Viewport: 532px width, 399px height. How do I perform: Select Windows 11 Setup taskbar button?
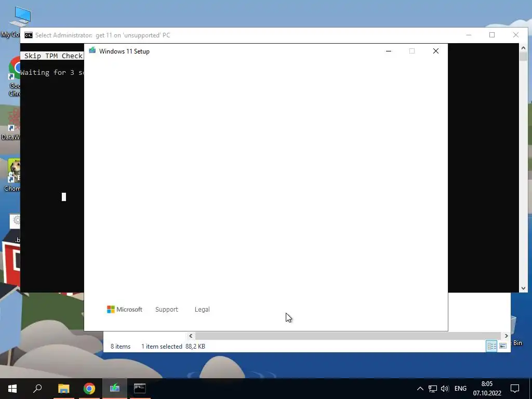click(x=114, y=389)
